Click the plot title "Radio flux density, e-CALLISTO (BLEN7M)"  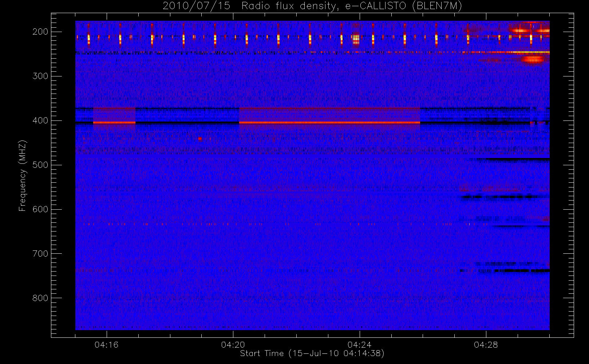(x=352, y=6)
